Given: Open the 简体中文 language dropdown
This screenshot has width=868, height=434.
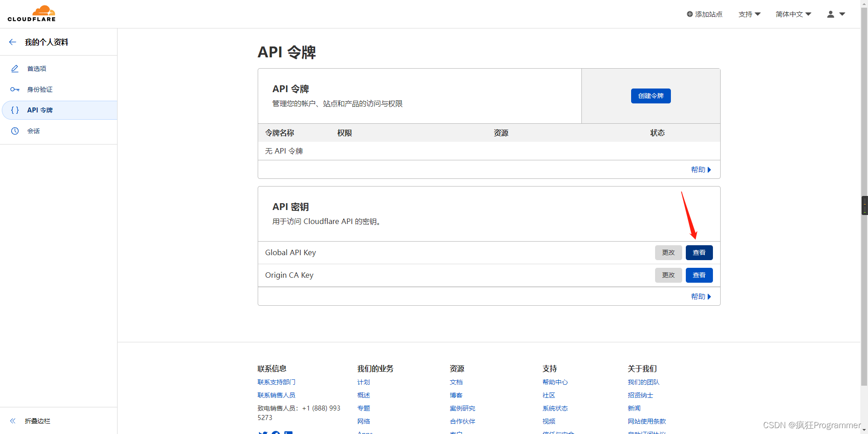Looking at the screenshot, I should click(x=793, y=14).
